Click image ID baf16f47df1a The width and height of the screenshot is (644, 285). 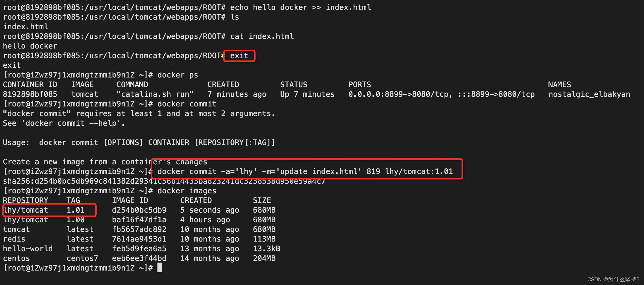coord(139,220)
